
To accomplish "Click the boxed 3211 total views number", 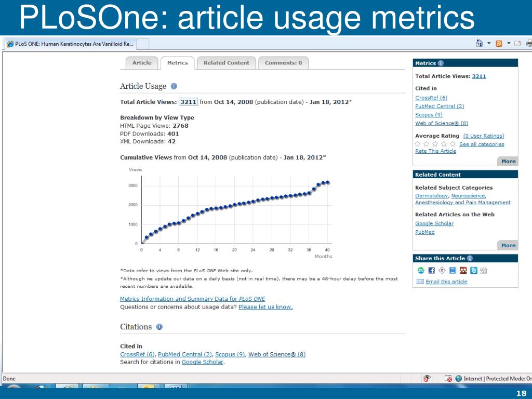I will point(188,102).
